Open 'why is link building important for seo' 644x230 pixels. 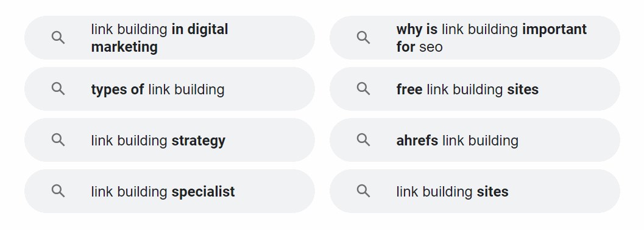click(475, 38)
